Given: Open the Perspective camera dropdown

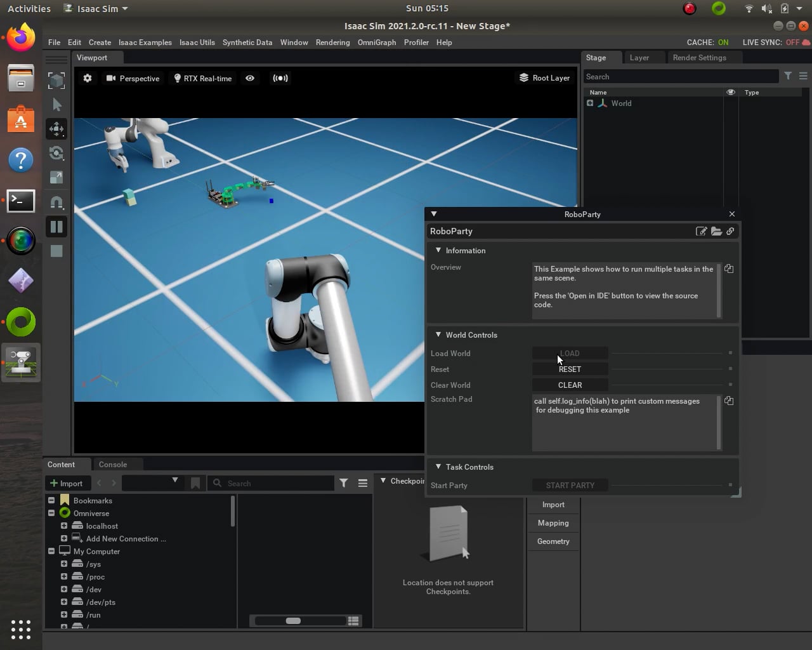Looking at the screenshot, I should 133,78.
